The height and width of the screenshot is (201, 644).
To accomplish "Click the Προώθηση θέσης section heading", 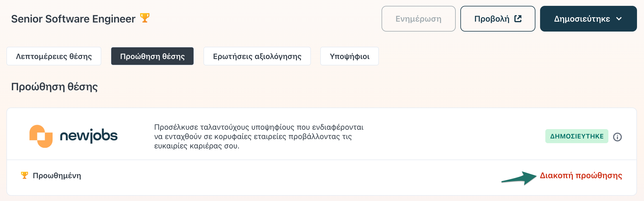I will click(55, 87).
